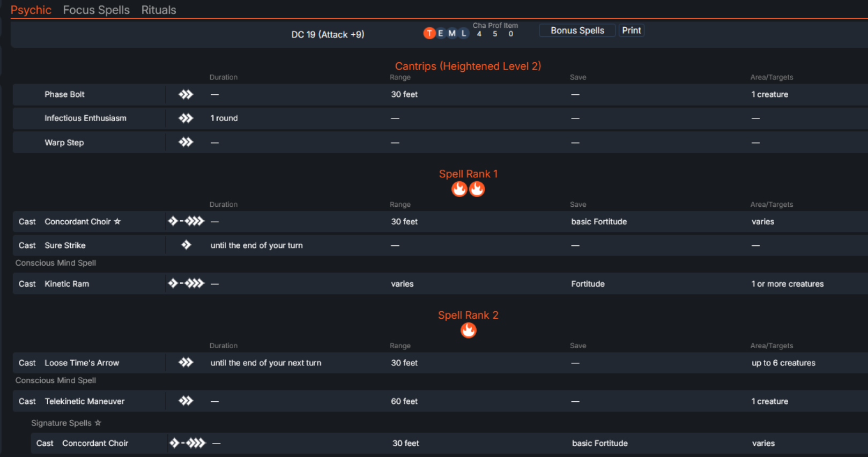Click Phase Bolt's 30 feet range
The height and width of the screenshot is (457, 868).
click(404, 94)
